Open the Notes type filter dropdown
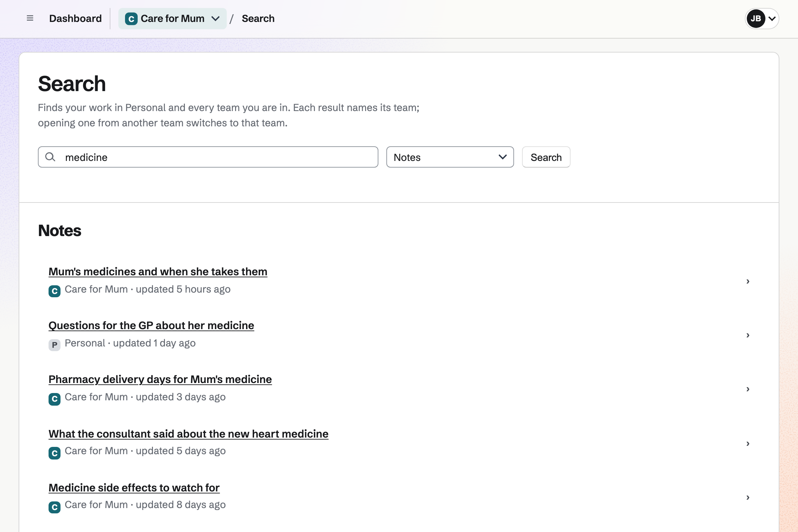 pos(450,157)
